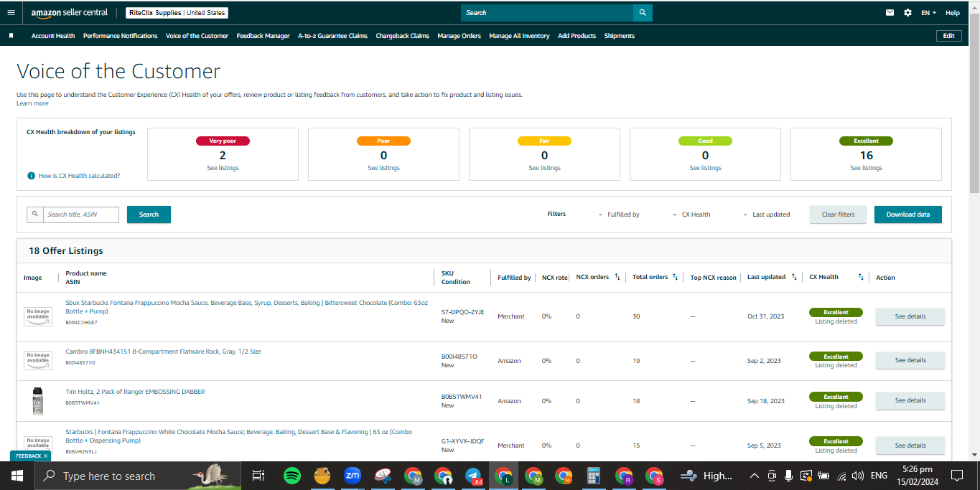Viewport: 980px width, 490px height.
Task: Click no-image placeholder for Cambro Flatware Rack
Action: click(38, 360)
